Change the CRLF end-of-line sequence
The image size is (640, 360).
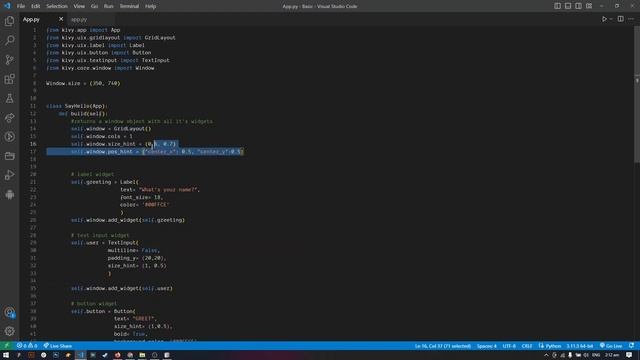click(x=527, y=346)
